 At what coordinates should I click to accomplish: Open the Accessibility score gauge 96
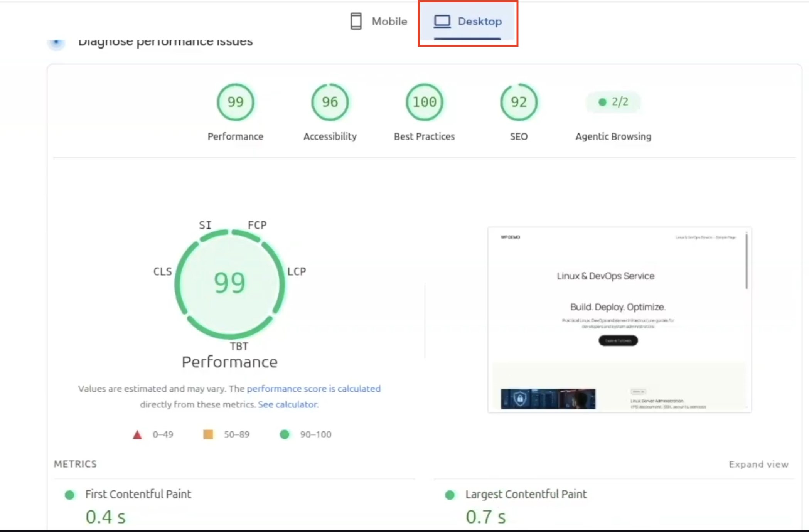click(x=330, y=102)
